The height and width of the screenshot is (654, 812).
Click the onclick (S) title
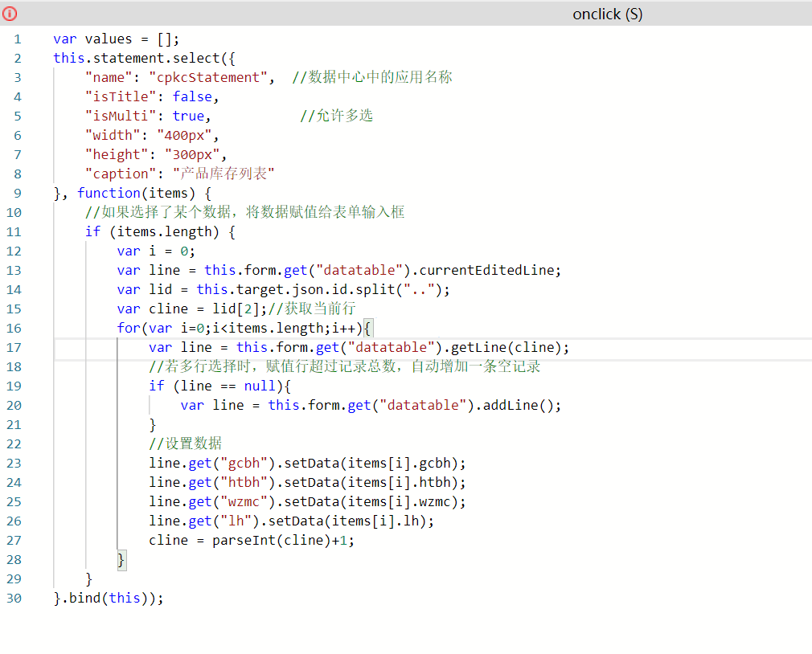608,14
